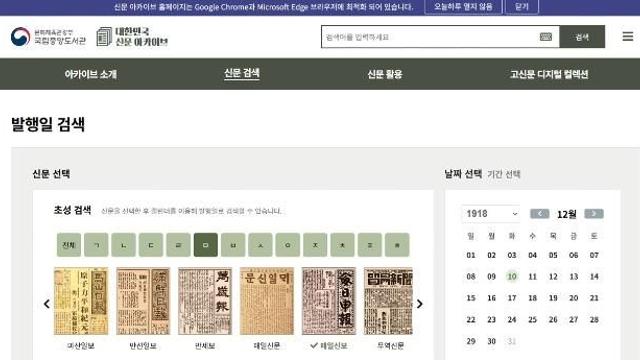This screenshot has width=640, height=360.
Task: Select the ㄷ initial consonant filter
Action: pos(151,245)
